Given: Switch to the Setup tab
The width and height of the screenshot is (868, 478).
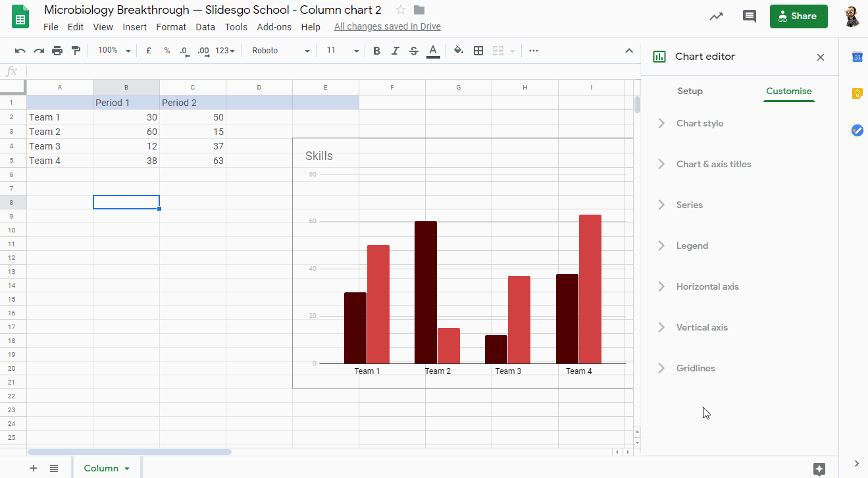Looking at the screenshot, I should click(x=690, y=91).
